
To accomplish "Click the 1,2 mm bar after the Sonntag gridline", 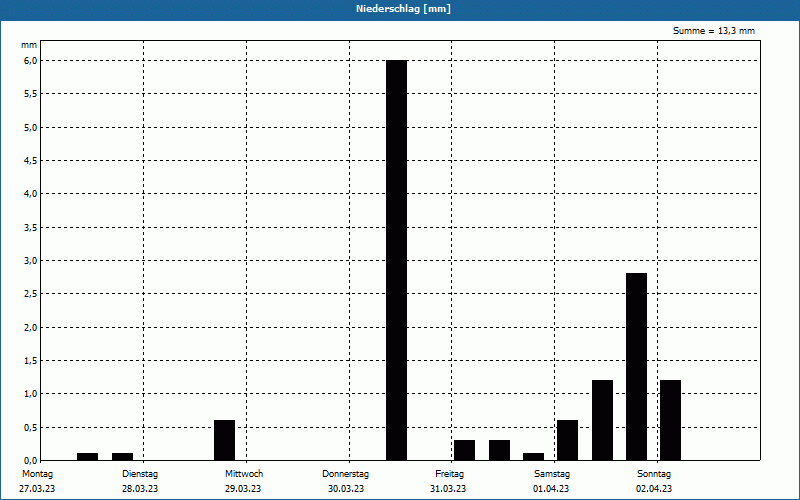I will tap(670, 420).
